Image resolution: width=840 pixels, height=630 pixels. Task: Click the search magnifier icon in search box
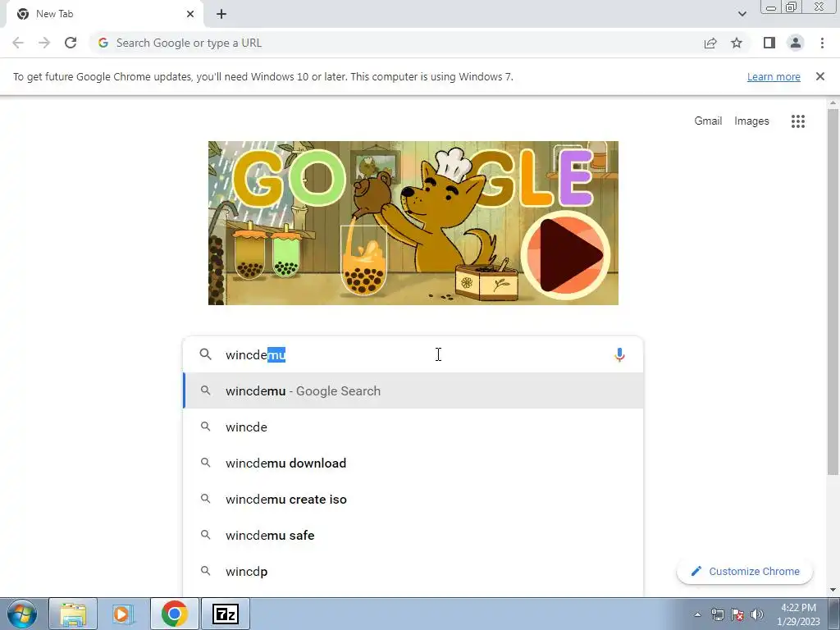pos(205,354)
